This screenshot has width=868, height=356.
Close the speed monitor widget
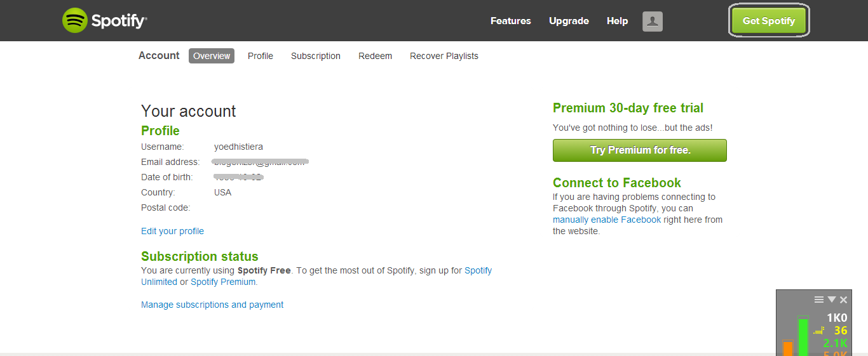coord(843,300)
